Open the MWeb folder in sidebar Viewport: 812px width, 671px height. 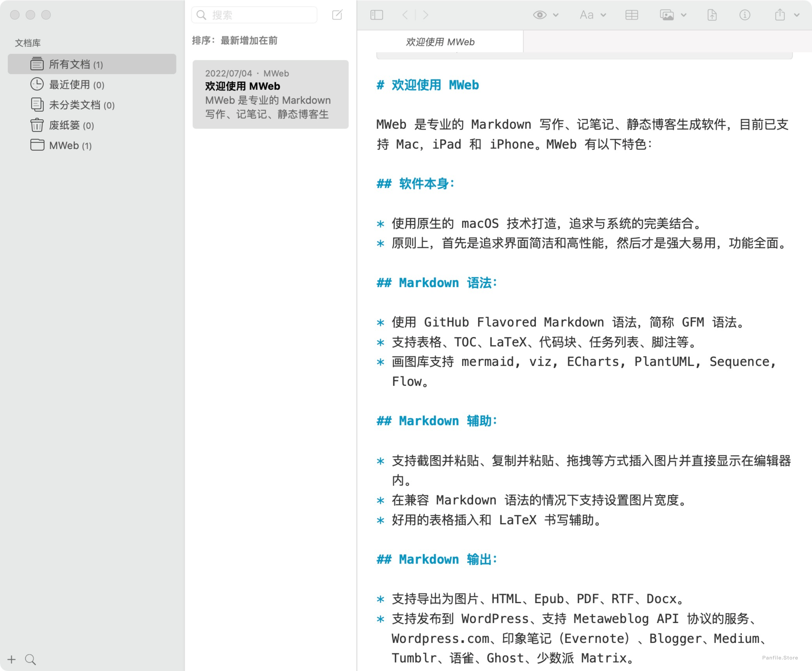(x=92, y=145)
